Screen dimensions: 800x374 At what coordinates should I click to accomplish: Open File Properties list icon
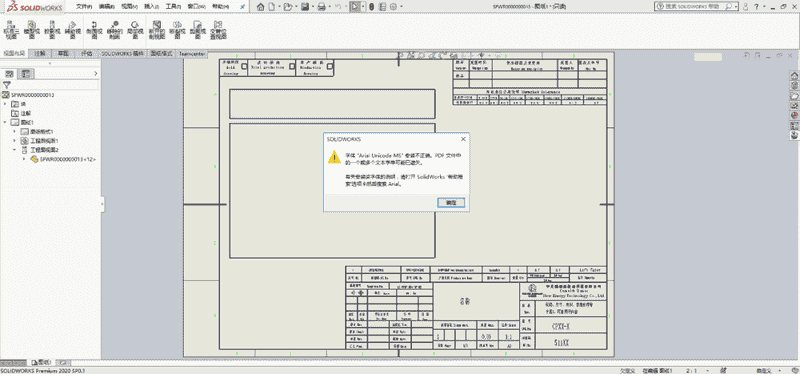tap(382, 7)
